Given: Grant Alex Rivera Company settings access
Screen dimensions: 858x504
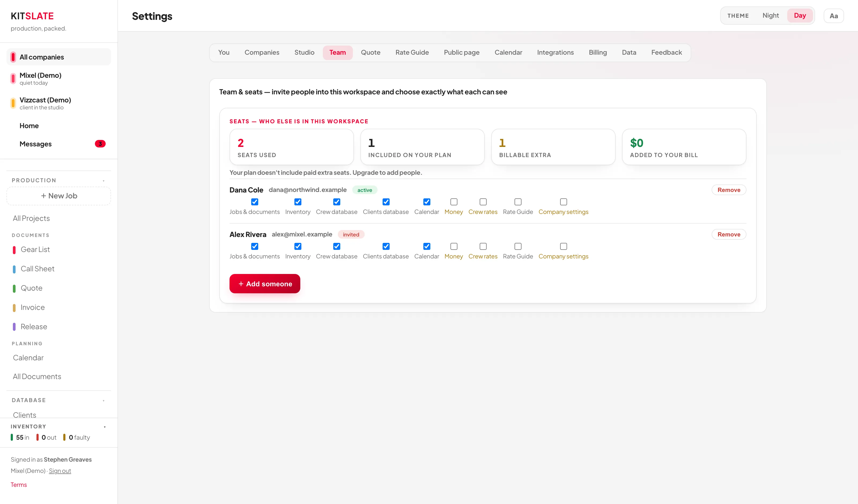Looking at the screenshot, I should 564,246.
